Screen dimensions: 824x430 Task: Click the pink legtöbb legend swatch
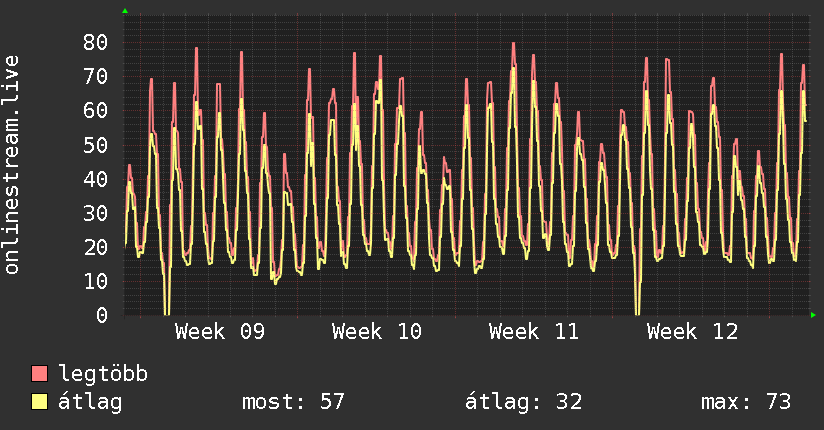coord(39,373)
